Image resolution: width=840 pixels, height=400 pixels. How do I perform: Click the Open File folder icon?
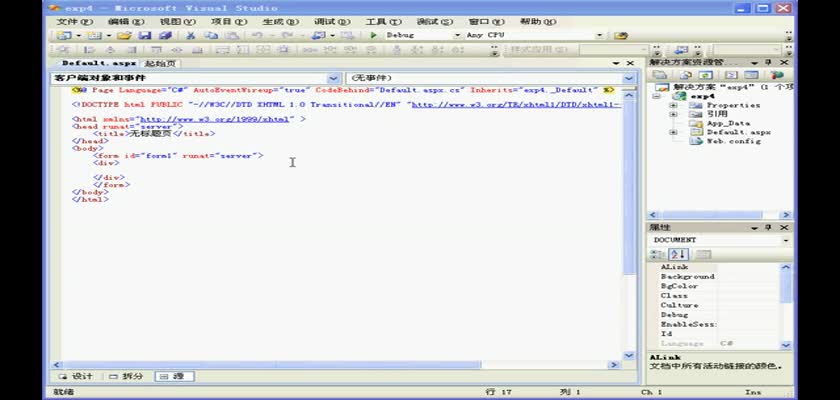(x=123, y=35)
